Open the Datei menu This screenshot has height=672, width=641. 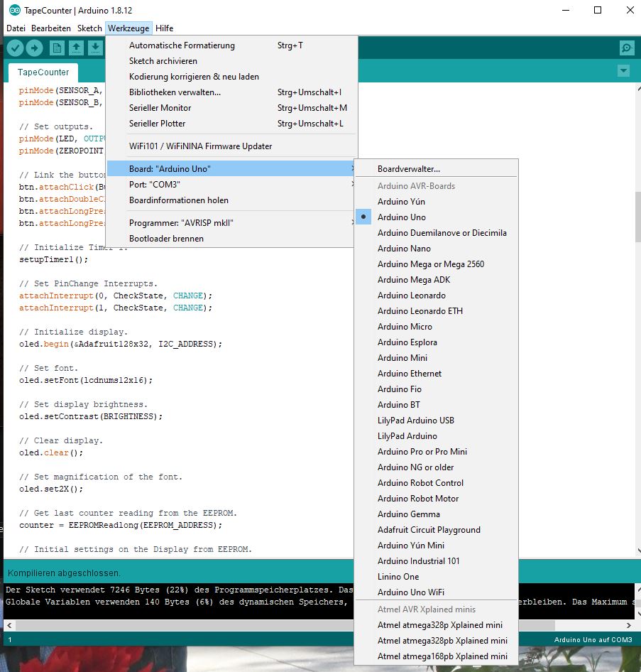click(16, 28)
